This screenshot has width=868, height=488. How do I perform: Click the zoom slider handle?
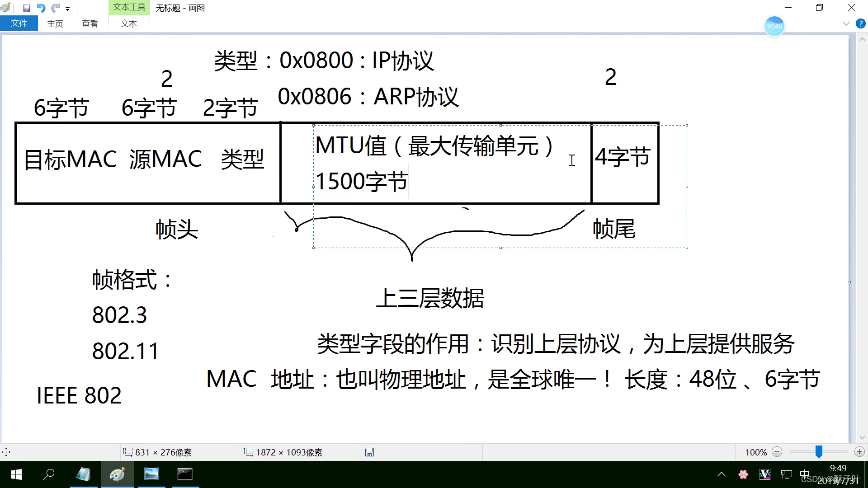click(x=819, y=452)
